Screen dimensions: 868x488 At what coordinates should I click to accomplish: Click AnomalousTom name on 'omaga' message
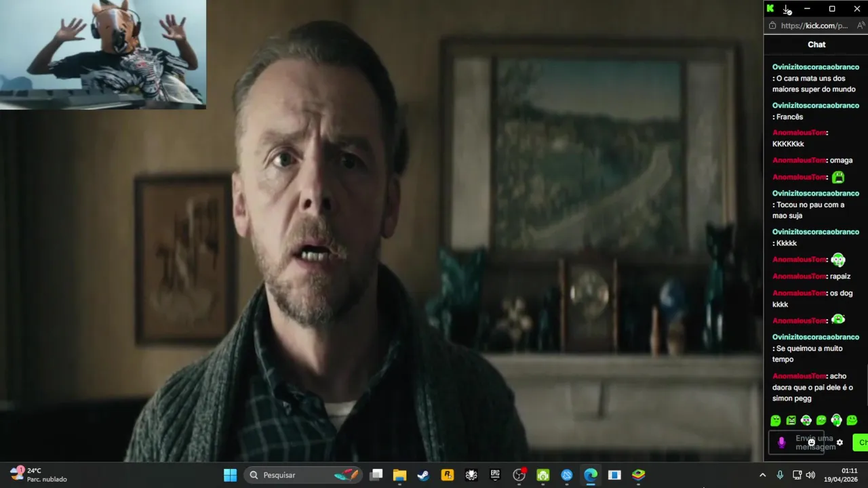coord(799,161)
